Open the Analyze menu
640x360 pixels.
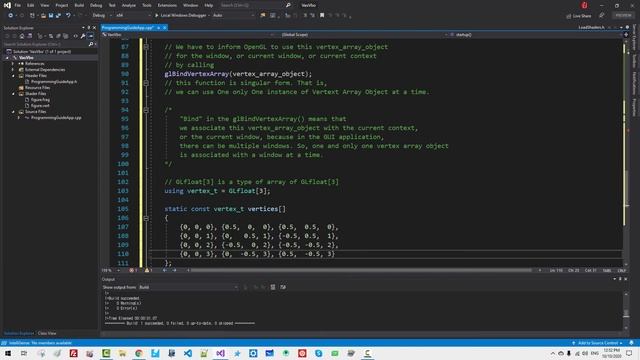pyautogui.click(x=129, y=5)
